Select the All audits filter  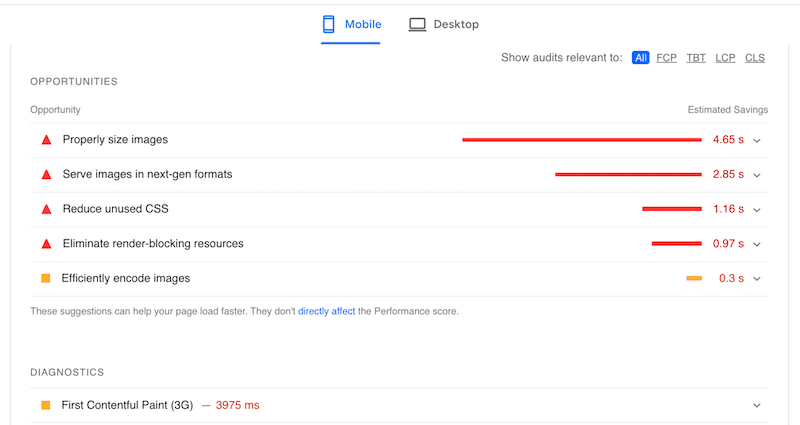click(x=640, y=58)
